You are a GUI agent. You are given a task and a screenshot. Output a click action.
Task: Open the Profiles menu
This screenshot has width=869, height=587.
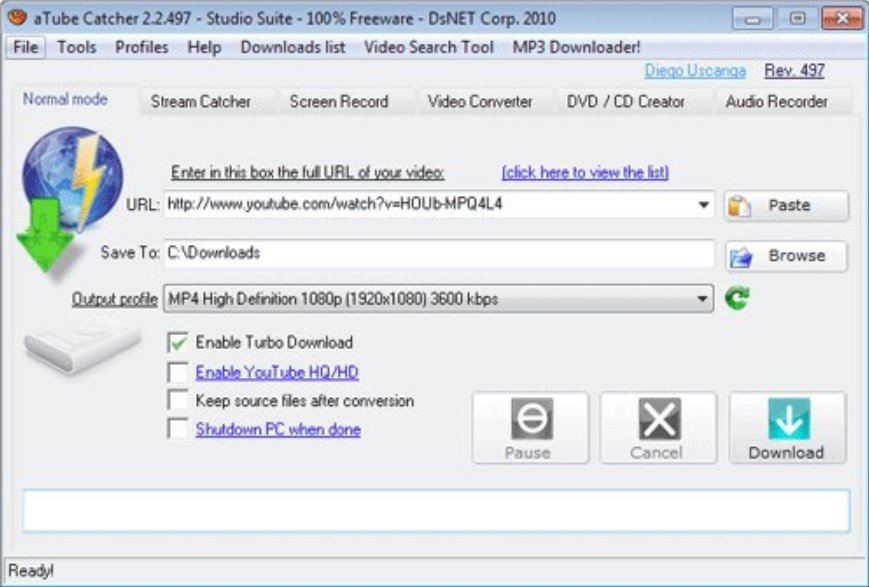point(141,47)
